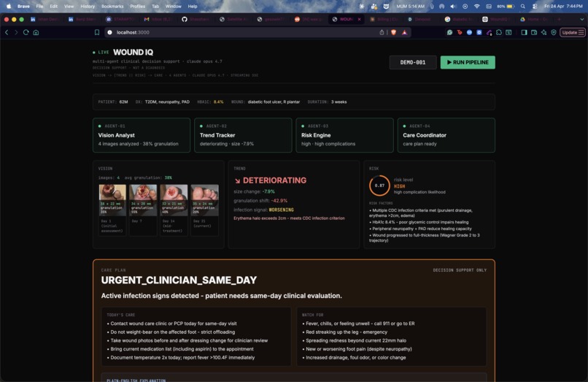
Task: Open Spotlight search magnifier icon
Action: click(523, 7)
